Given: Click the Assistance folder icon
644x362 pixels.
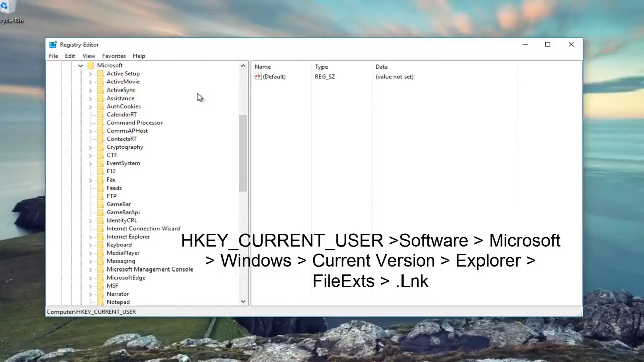Looking at the screenshot, I should click(x=100, y=98).
